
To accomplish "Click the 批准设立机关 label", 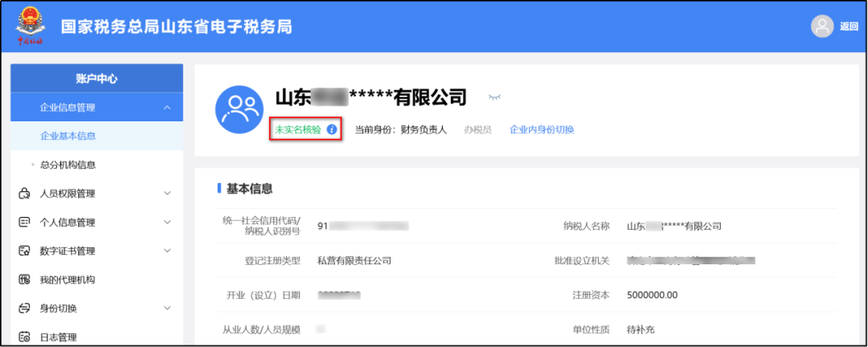I will point(582,261).
